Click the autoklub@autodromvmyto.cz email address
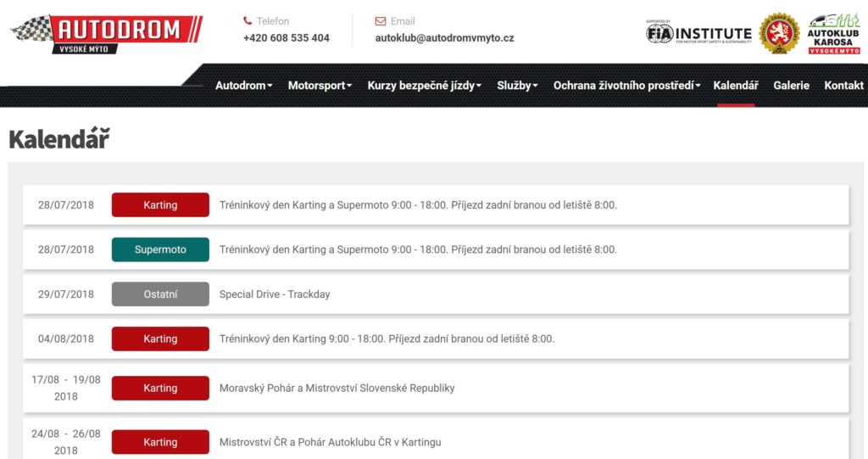Image resolution: width=868 pixels, height=459 pixels. coord(444,38)
